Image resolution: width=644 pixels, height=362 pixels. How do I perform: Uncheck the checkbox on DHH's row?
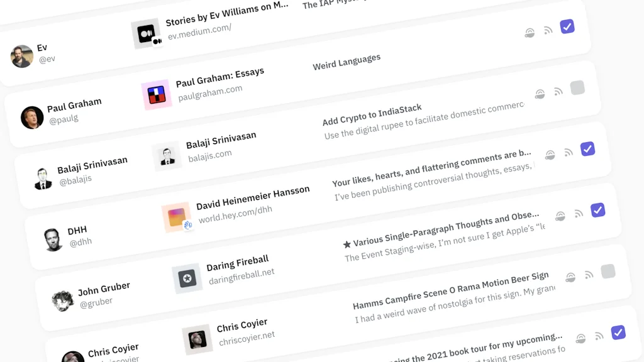coord(598,210)
